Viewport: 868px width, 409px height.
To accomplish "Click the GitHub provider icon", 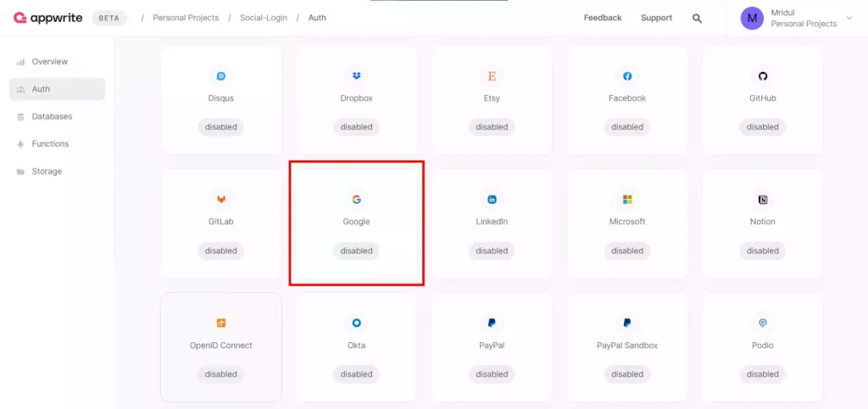I will (763, 76).
